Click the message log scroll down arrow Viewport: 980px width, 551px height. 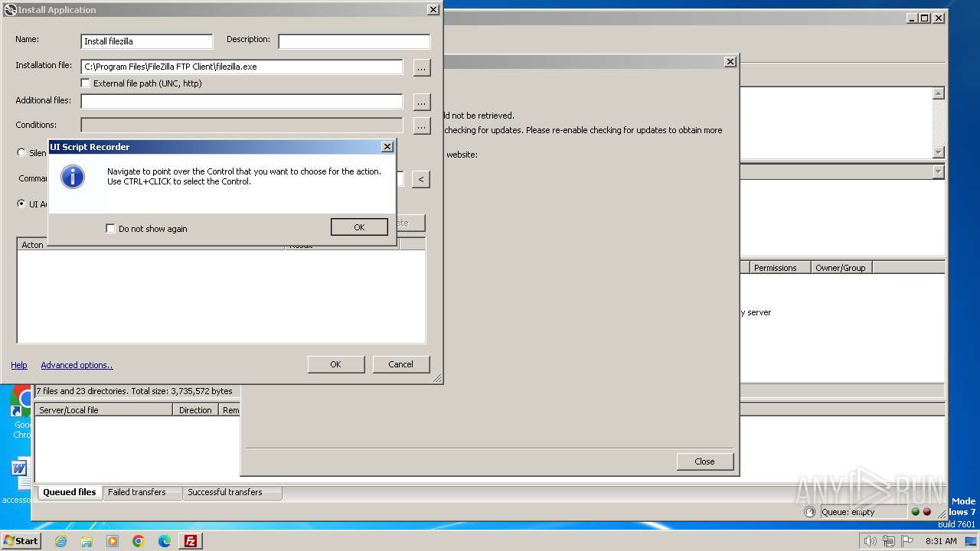click(938, 152)
